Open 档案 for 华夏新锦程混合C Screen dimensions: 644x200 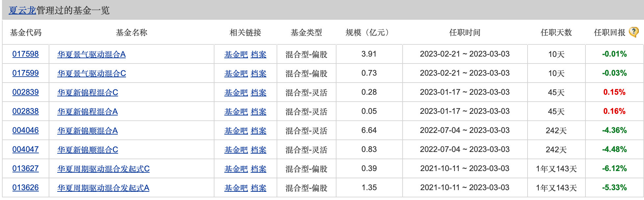259,92
